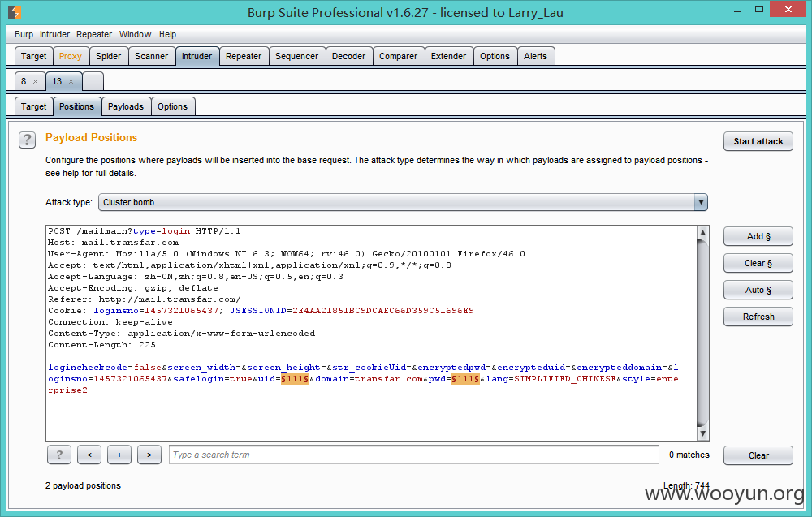This screenshot has width=812, height=517.
Task: Click the highlighted §111§ uid payload marker
Action: tap(296, 379)
